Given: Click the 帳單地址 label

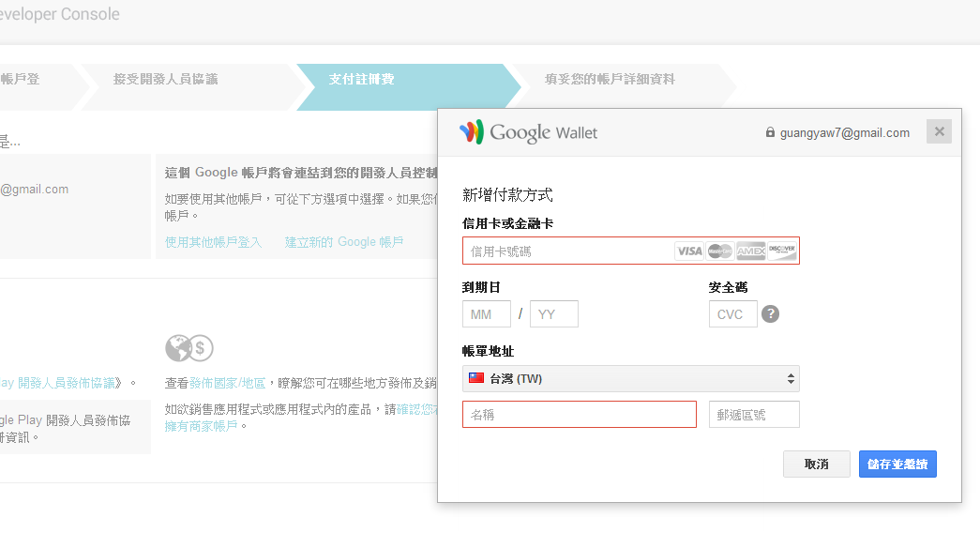Looking at the screenshot, I should coord(489,351).
